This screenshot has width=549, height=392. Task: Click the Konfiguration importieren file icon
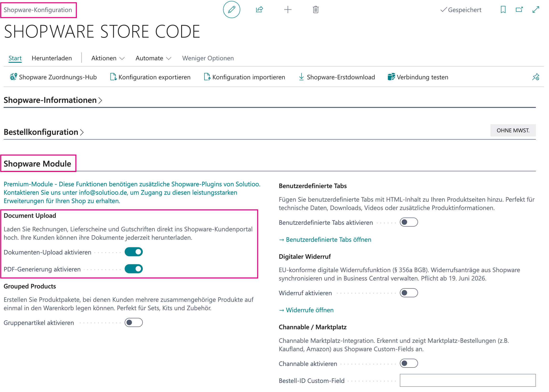pyautogui.click(x=207, y=77)
